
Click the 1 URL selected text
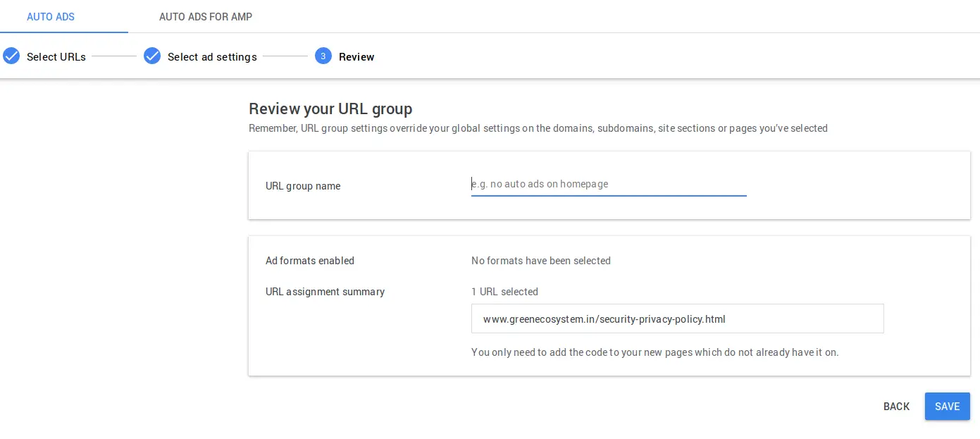[504, 292]
